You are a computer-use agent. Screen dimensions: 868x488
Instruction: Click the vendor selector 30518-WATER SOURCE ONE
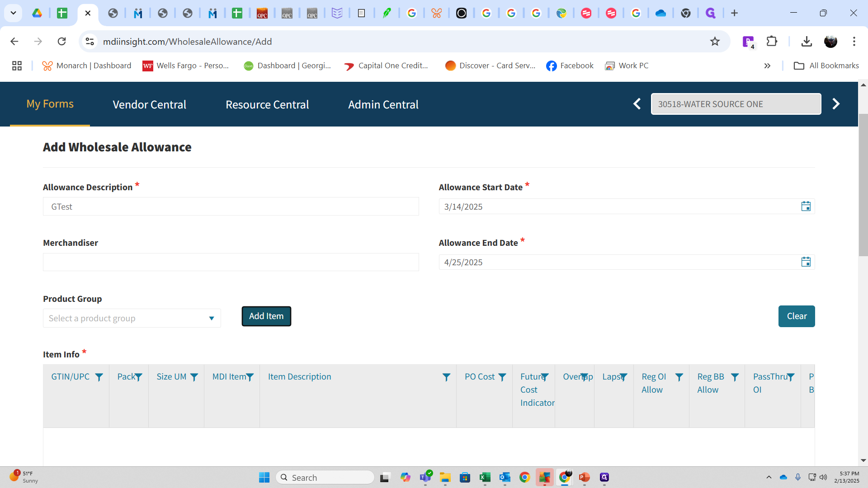pos(736,104)
